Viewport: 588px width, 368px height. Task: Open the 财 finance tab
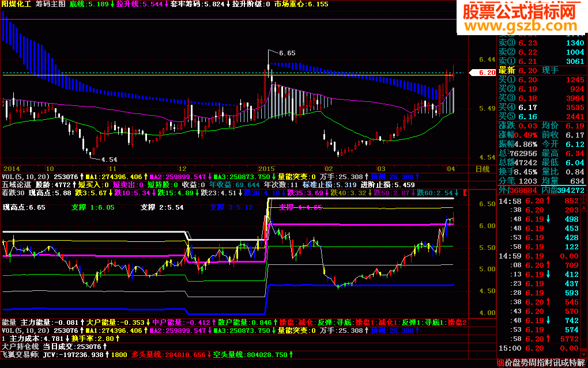pos(549,362)
